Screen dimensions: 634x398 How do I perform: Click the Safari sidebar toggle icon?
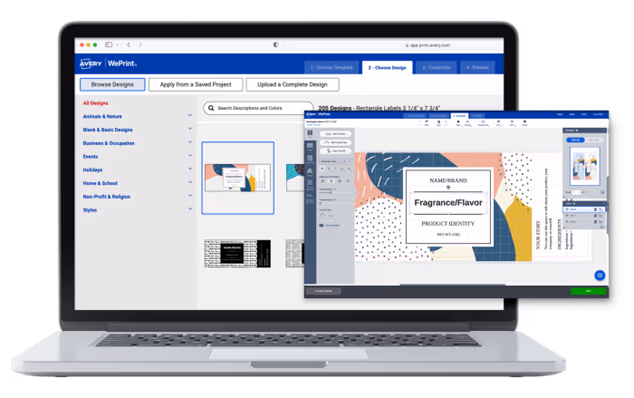coord(109,45)
